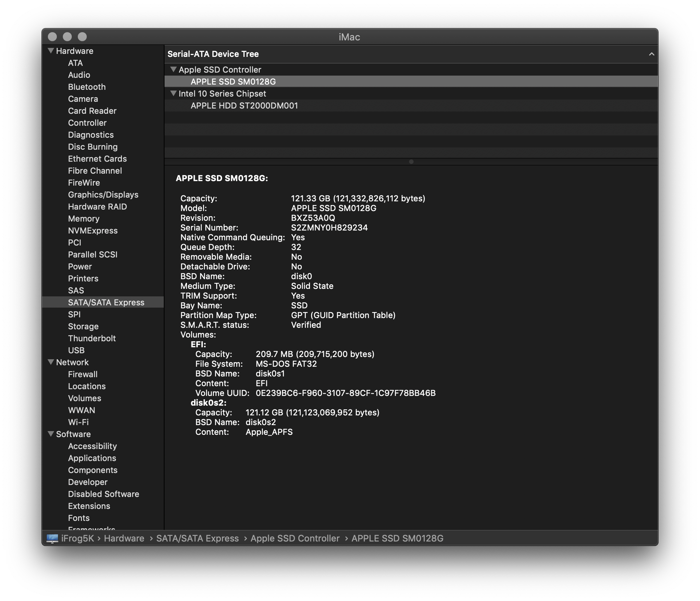This screenshot has height=601, width=700.
Task: Collapse the Network section in sidebar
Action: point(51,362)
